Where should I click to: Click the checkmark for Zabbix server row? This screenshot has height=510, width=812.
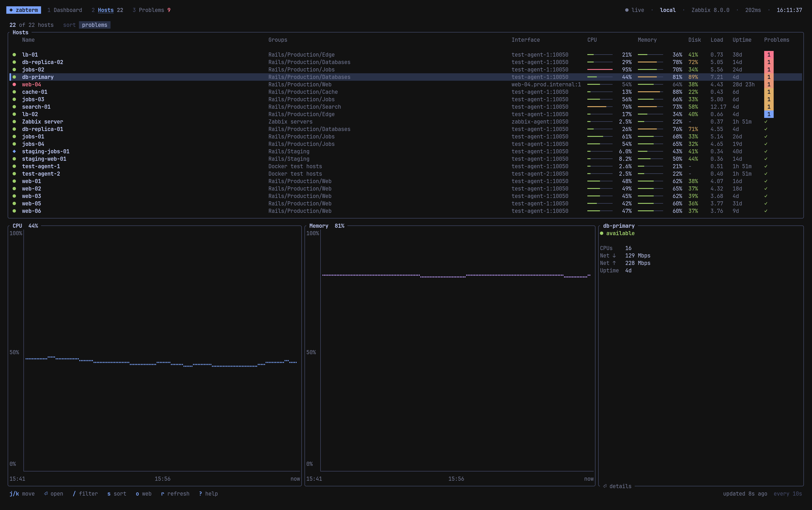(766, 122)
